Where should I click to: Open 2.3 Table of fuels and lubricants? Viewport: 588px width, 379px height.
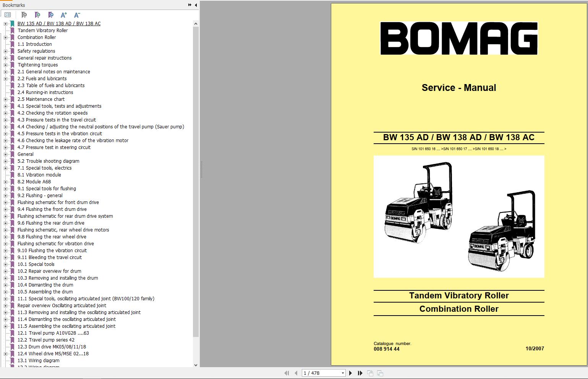point(51,86)
